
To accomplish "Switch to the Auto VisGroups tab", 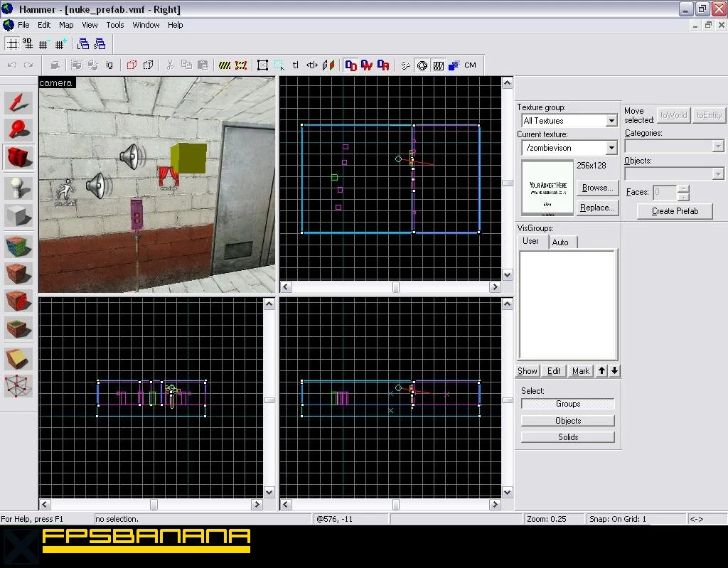I will point(560,242).
